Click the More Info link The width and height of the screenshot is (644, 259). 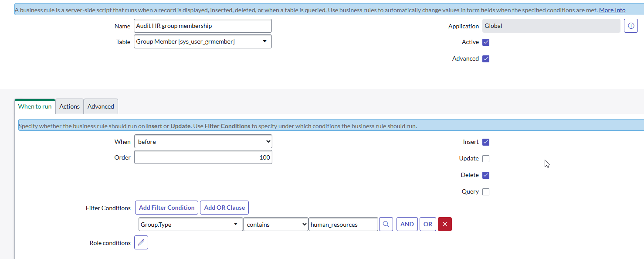click(612, 10)
